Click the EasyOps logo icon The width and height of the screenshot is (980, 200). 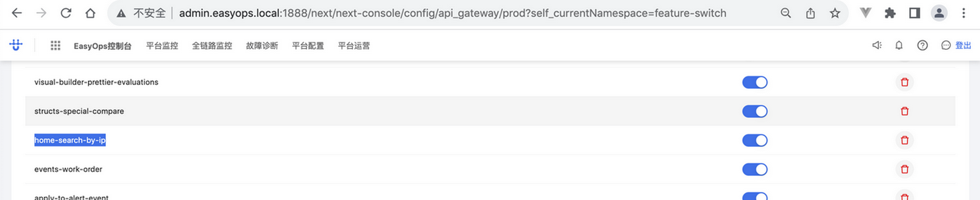[16, 45]
